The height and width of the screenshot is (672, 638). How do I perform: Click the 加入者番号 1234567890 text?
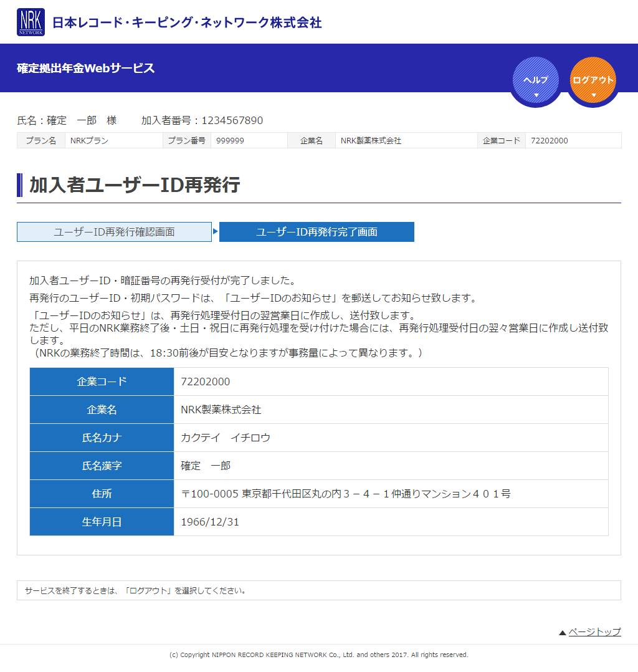point(202,120)
